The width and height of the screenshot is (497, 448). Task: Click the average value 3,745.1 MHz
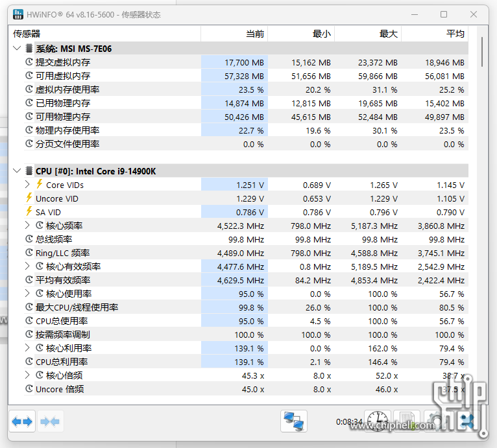441,253
